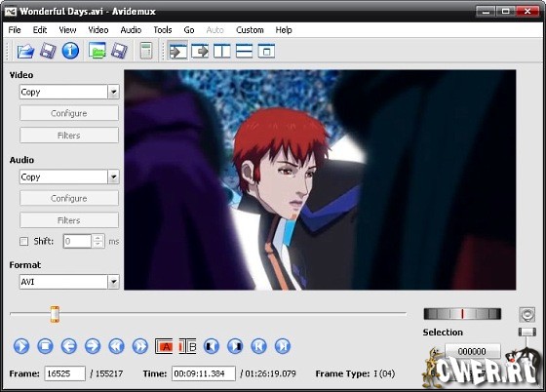Load project using the green folder icon
This screenshot has height=392, width=546.
click(x=97, y=51)
